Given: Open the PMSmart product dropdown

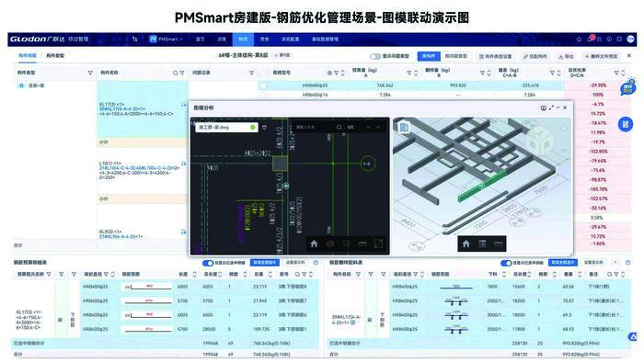Looking at the screenshot, I should [166, 40].
